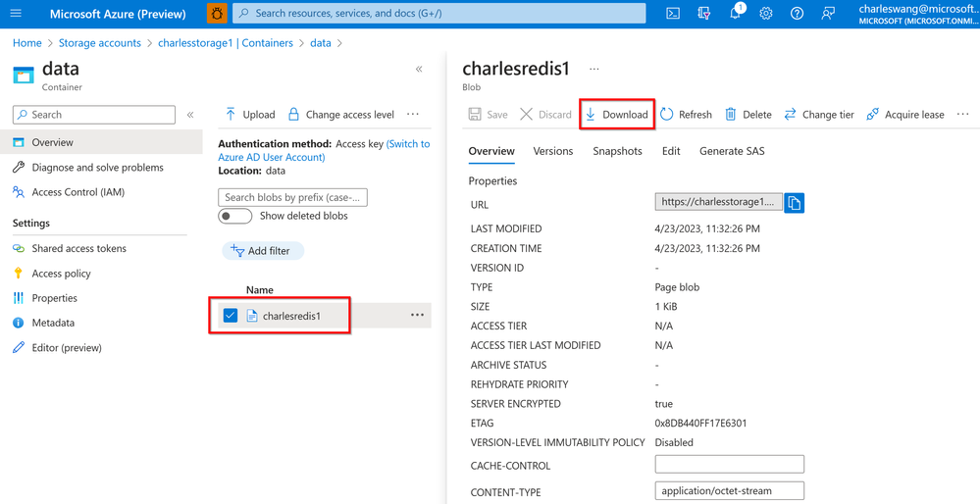Screen dimensions: 980x504
Task: Click Change tier in blob toolbar
Action: 819,115
